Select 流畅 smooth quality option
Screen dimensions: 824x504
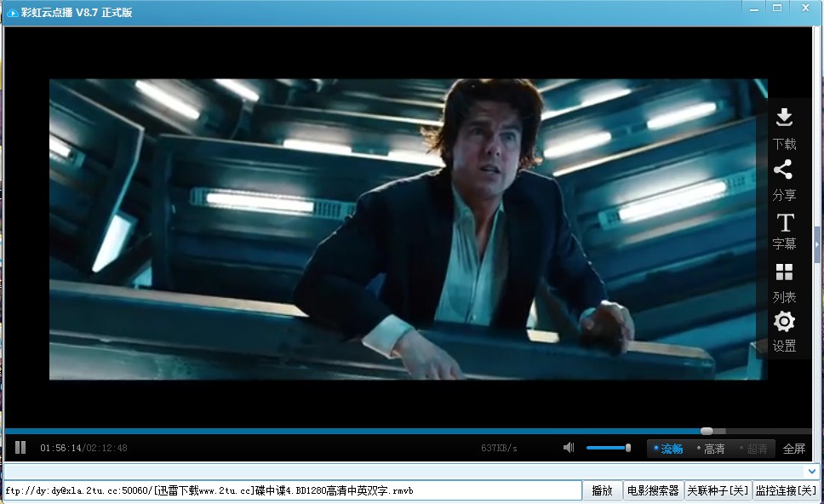[x=671, y=449]
